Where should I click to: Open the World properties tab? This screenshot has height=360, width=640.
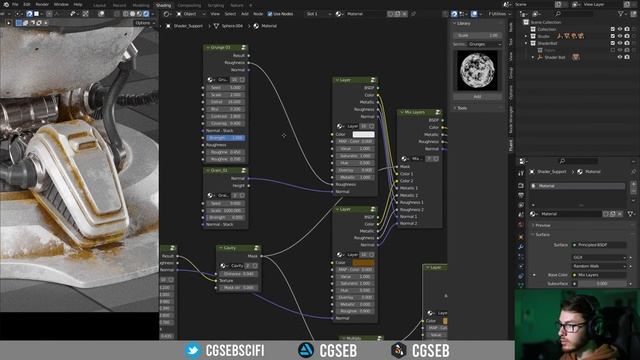coord(521,224)
